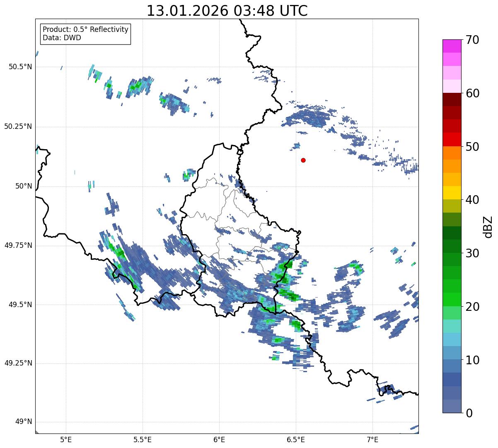Click the dBZ colorbar axis label
Viewport: 498px width, 448px height.
pyautogui.click(x=488, y=226)
